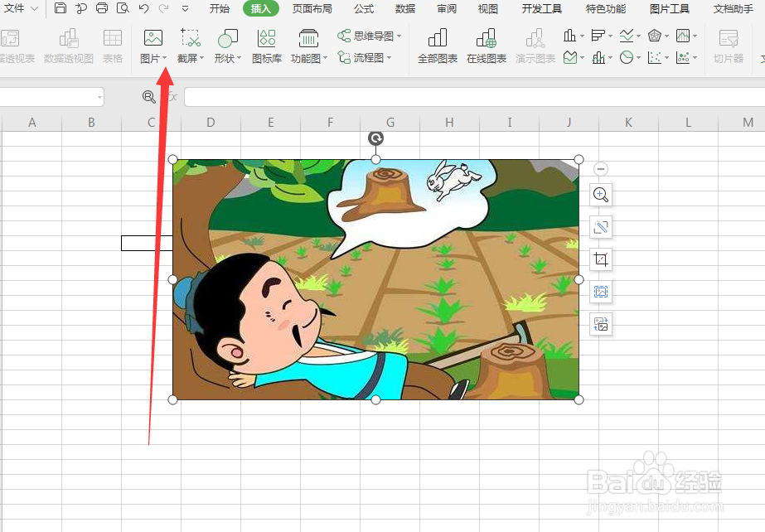Image resolution: width=765 pixels, height=532 pixels.
Task: Insert a line chart
Action: click(626, 35)
